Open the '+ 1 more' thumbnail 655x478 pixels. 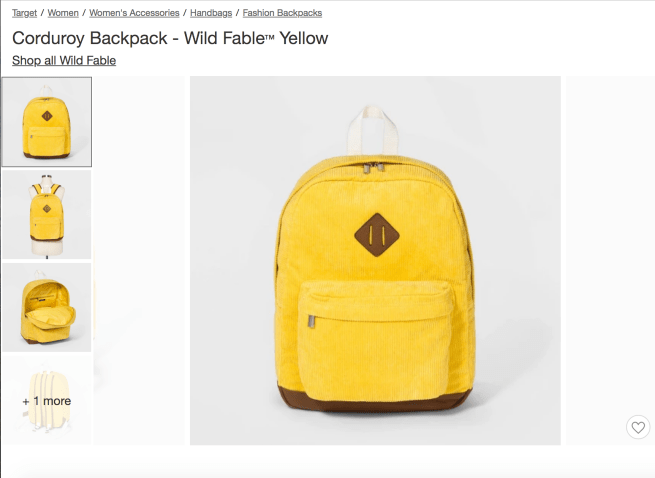pos(47,401)
